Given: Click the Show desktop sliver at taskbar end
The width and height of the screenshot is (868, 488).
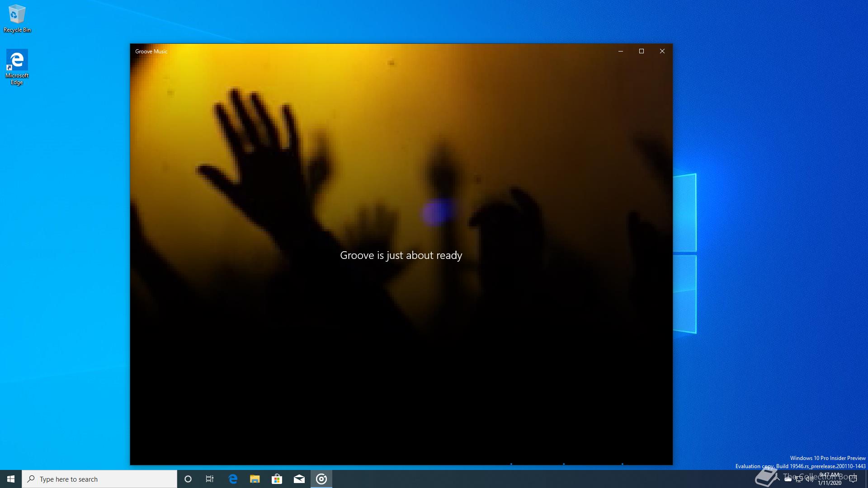Looking at the screenshot, I should [x=867, y=479].
